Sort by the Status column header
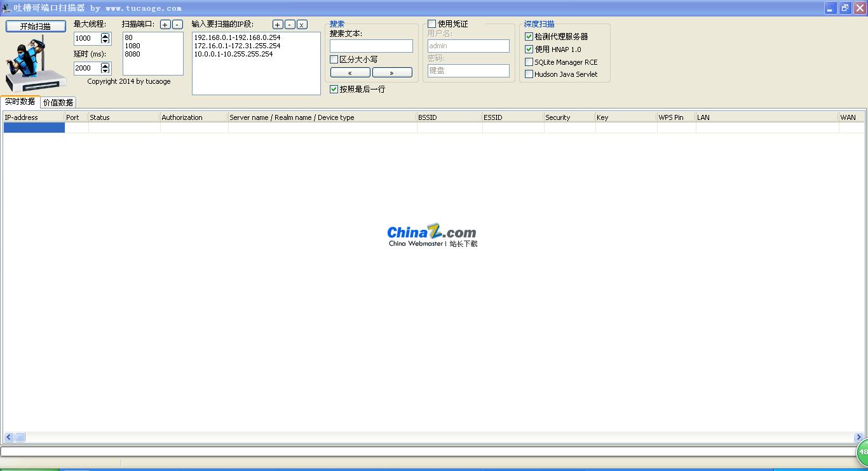Image resolution: width=868 pixels, height=471 pixels. click(x=124, y=117)
